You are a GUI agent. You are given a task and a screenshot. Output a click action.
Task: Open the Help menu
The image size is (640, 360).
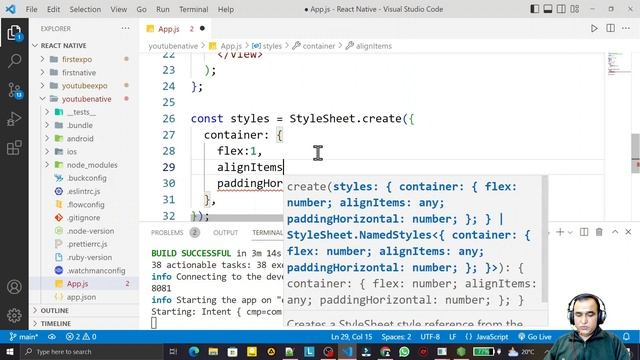click(226, 9)
